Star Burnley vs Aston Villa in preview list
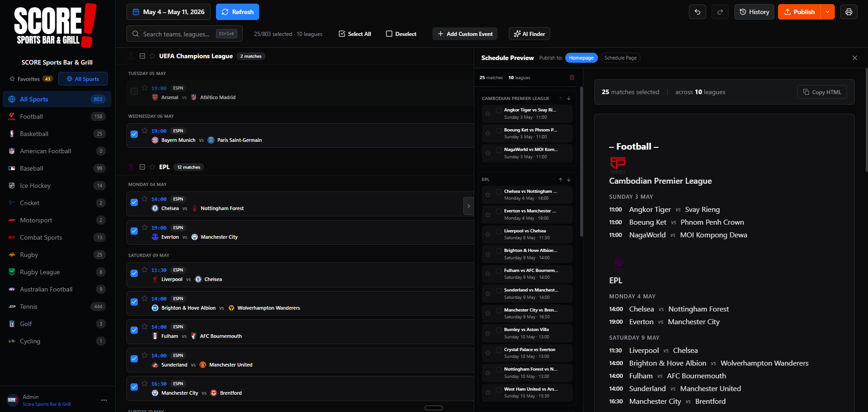This screenshot has width=868, height=412. (488, 333)
